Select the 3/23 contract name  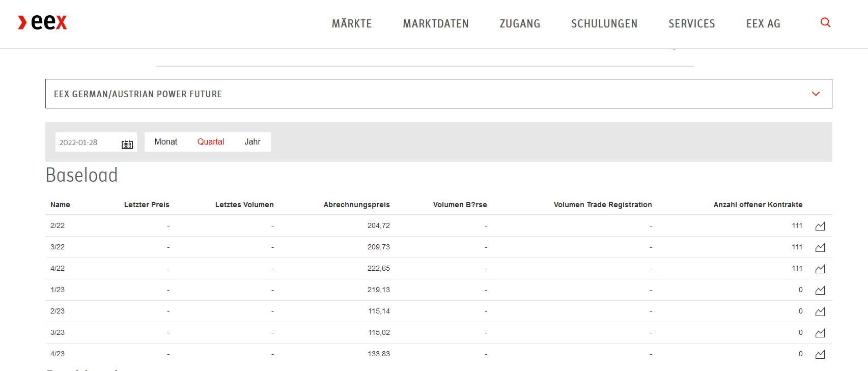pyautogui.click(x=58, y=332)
